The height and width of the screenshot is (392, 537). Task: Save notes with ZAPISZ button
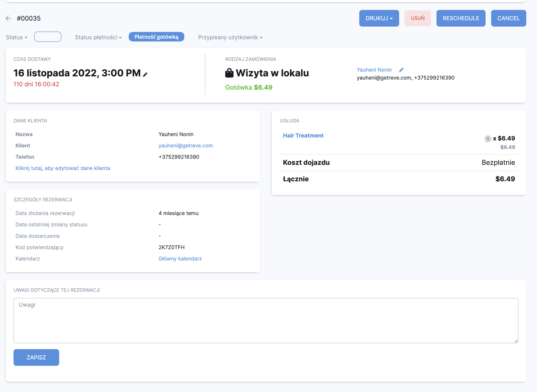(x=36, y=357)
